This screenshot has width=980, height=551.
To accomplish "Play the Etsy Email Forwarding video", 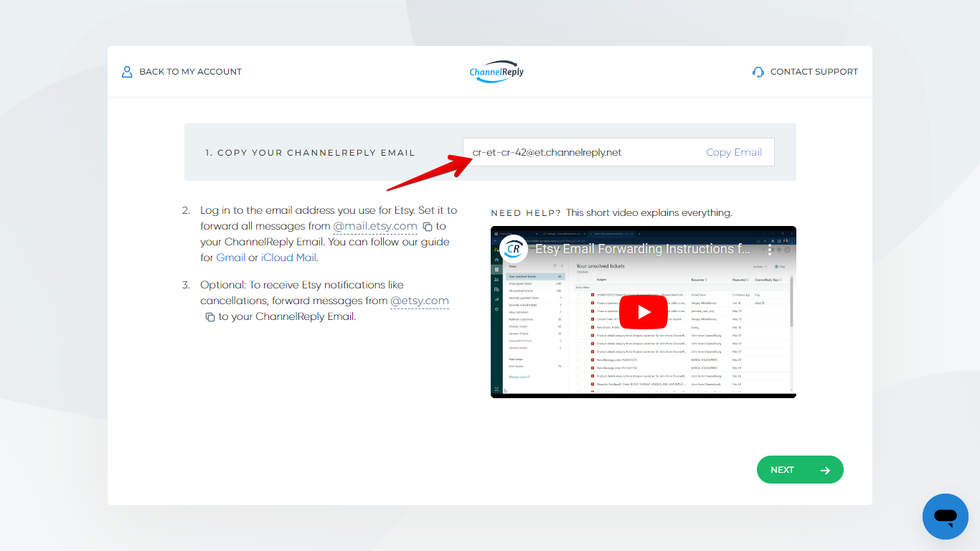I will coord(644,312).
